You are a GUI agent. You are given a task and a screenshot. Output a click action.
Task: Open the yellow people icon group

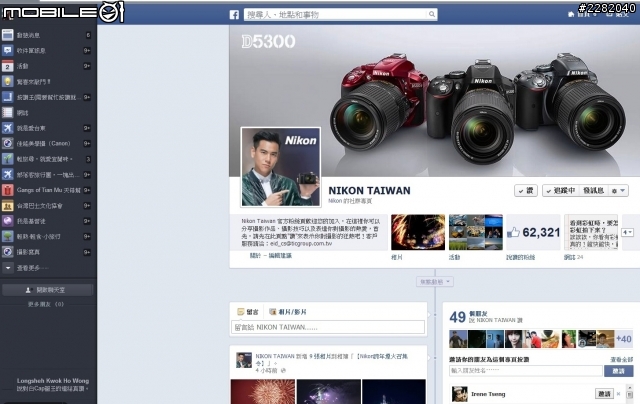[x=7, y=206]
